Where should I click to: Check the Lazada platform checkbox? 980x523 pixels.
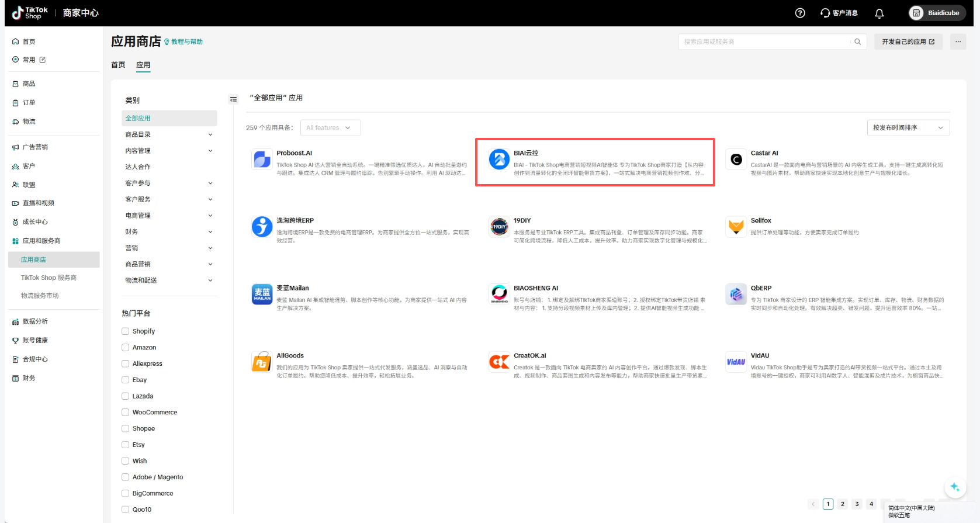pos(125,396)
